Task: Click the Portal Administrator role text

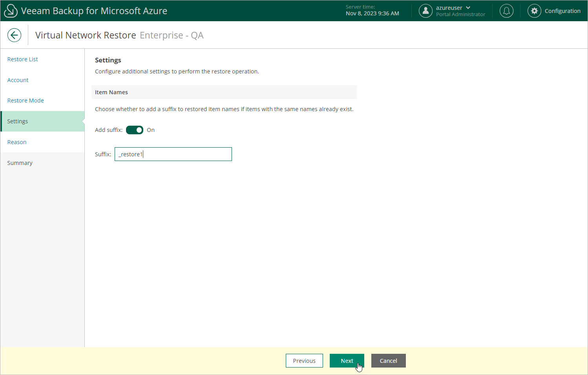Action: (x=460, y=15)
